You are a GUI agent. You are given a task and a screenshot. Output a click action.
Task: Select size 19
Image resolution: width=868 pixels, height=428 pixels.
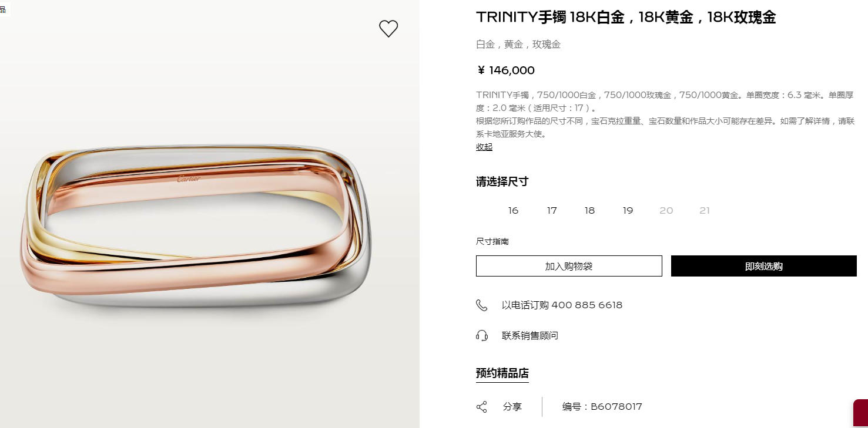pyautogui.click(x=628, y=211)
